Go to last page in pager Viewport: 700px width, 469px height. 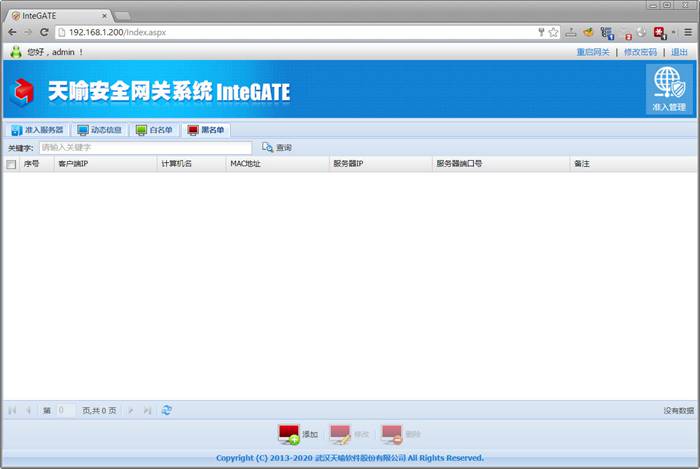147,410
